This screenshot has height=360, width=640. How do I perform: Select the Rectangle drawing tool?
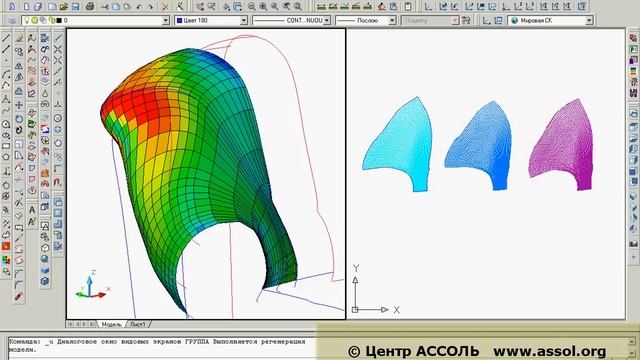(6, 146)
